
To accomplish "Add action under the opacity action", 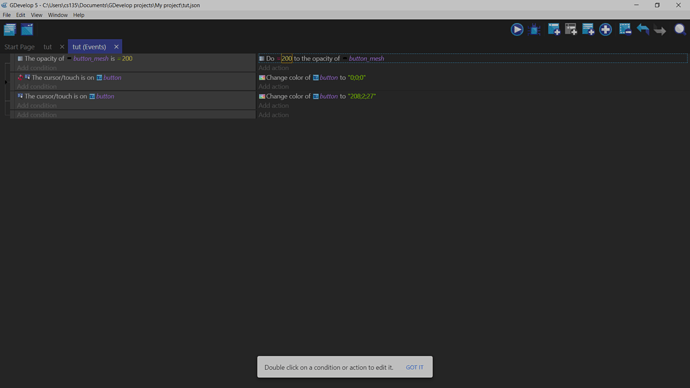I will point(273,68).
